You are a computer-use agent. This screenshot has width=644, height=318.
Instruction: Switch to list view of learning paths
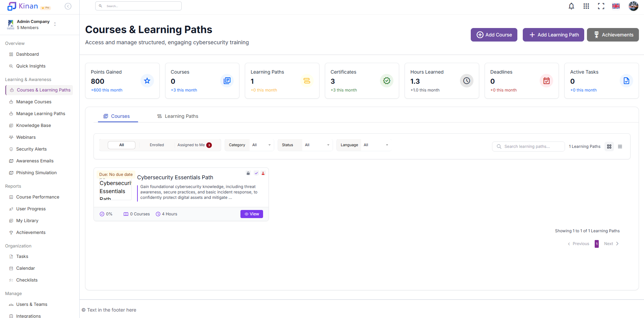(620, 146)
